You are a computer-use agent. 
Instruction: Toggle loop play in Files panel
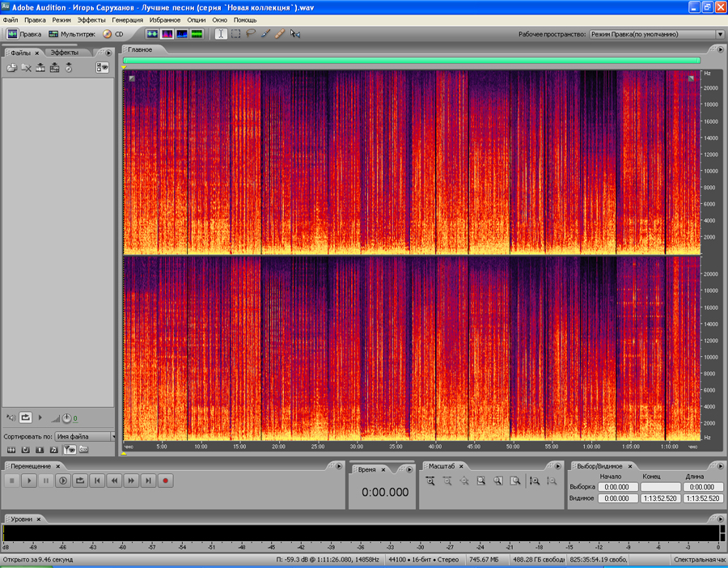[26, 418]
